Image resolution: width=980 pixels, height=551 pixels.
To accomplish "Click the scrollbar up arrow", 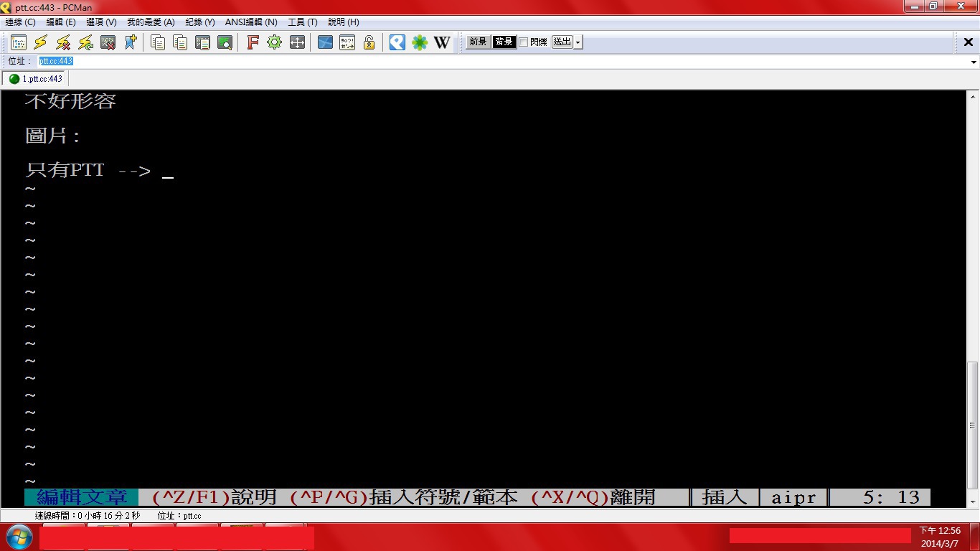I will pyautogui.click(x=974, y=96).
